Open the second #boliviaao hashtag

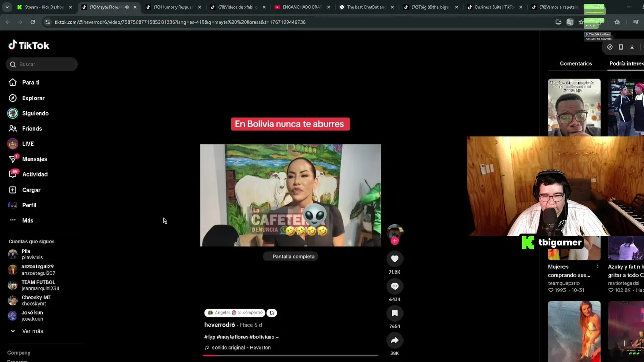(261, 337)
